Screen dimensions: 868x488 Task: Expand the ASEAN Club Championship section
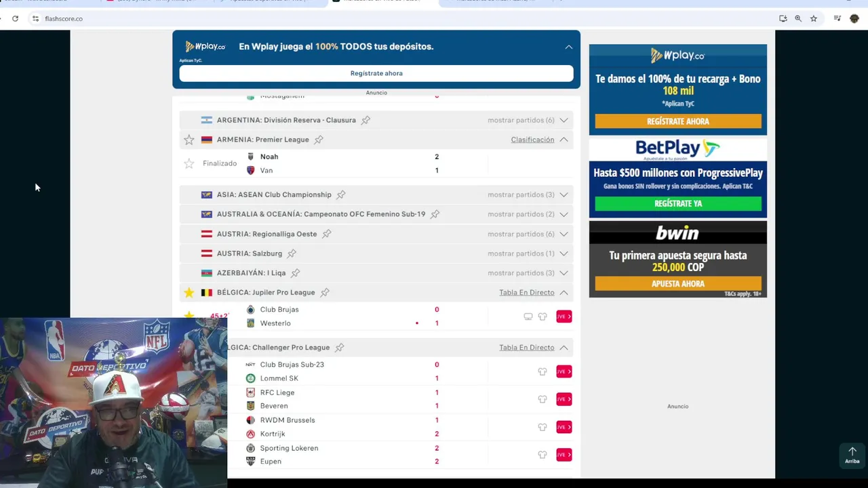564,195
